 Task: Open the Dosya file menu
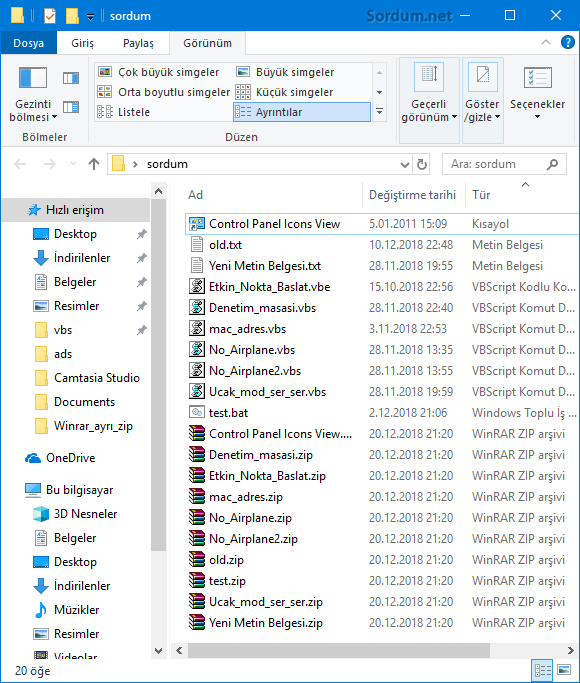coord(29,43)
